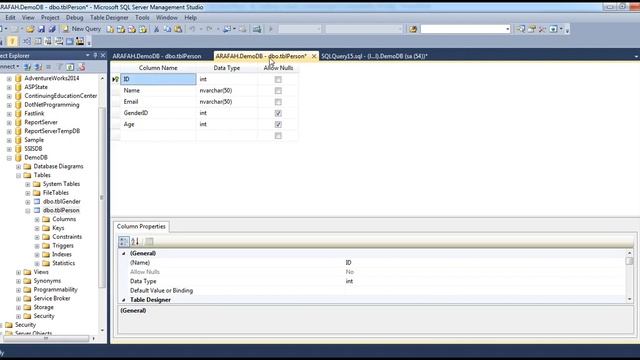Pin the Object Explorer panel with pushpin icon
640x360 pixels.
95,55
